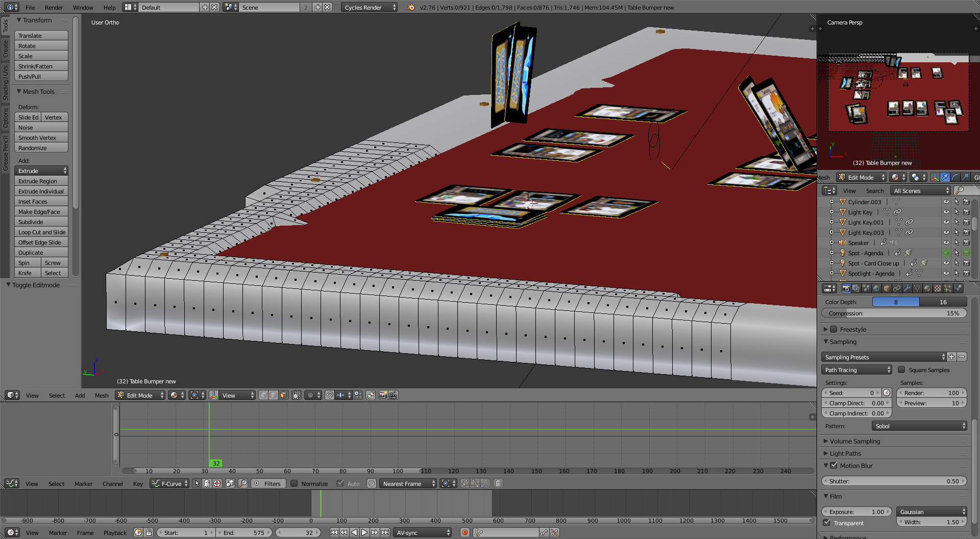Open the Edit Mode dropdown in 3D header
The height and width of the screenshot is (539, 980).
coord(140,395)
